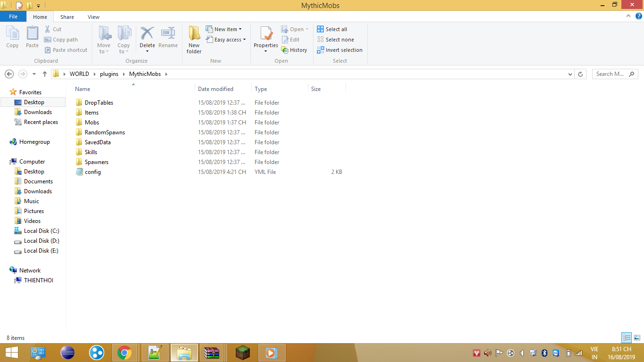644x362 pixels.
Task: Open Documents under Computer
Action: pyautogui.click(x=38, y=181)
